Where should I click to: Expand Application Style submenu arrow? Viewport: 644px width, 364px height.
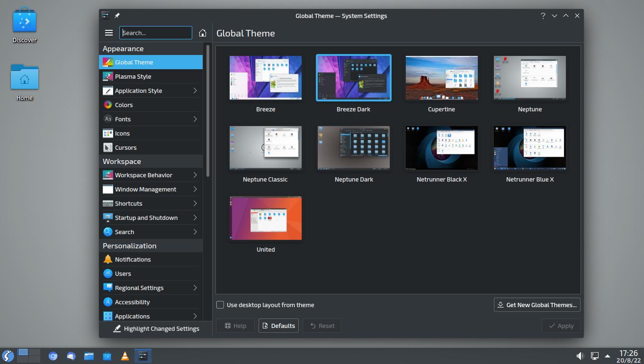coord(195,91)
